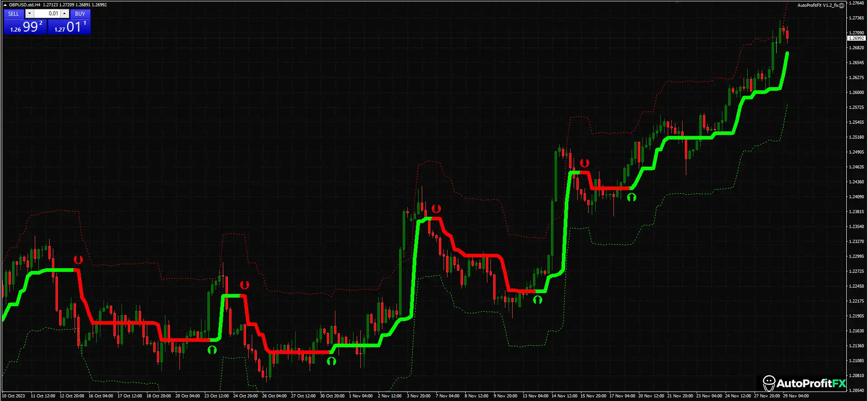
Task: Click time axis label 29 Nov 04:00
Action: [x=796, y=396]
